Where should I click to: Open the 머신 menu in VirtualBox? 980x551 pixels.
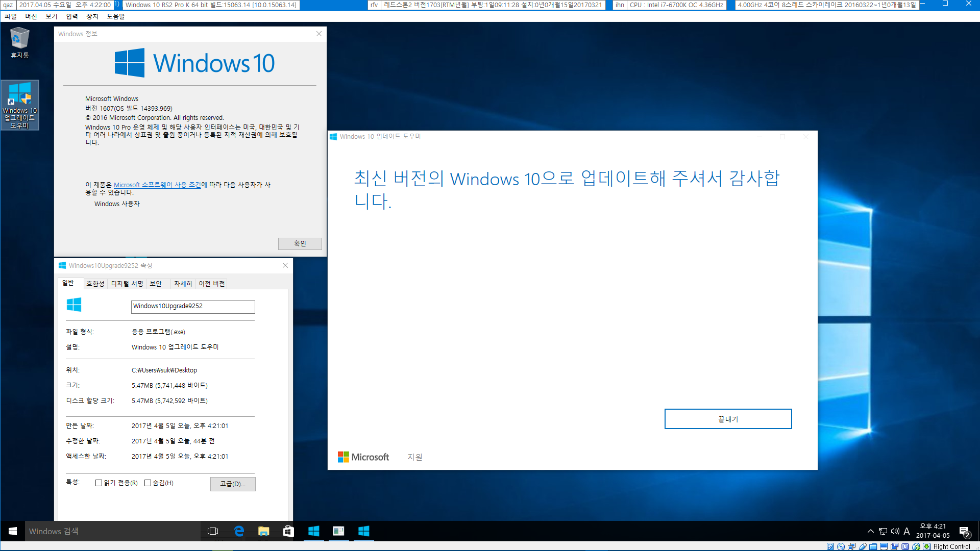point(31,16)
